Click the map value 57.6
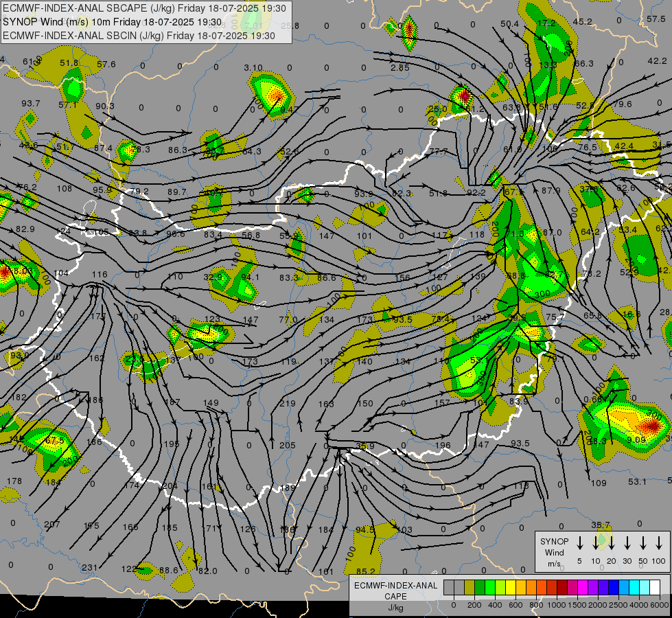Image resolution: width=672 pixels, height=618 pixels. click(106, 65)
